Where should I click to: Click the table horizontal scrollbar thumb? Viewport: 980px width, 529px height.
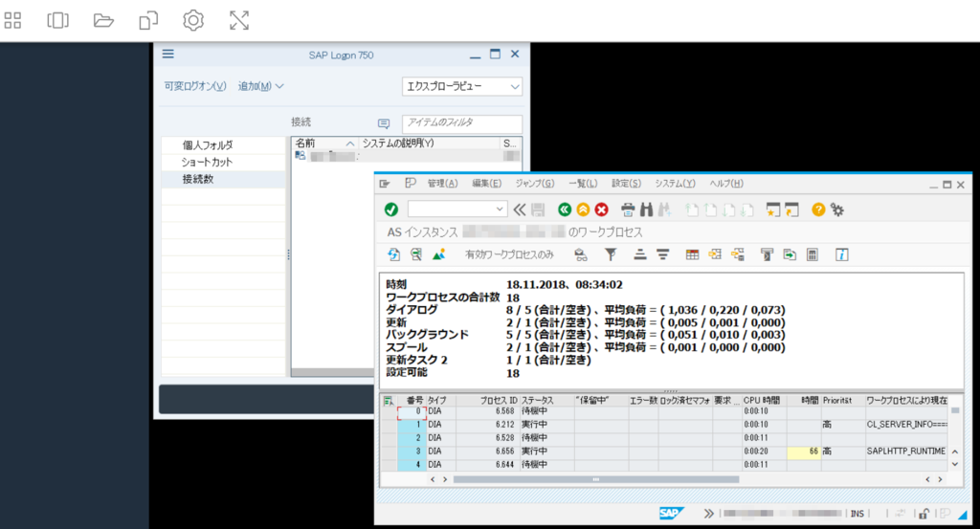(x=595, y=479)
